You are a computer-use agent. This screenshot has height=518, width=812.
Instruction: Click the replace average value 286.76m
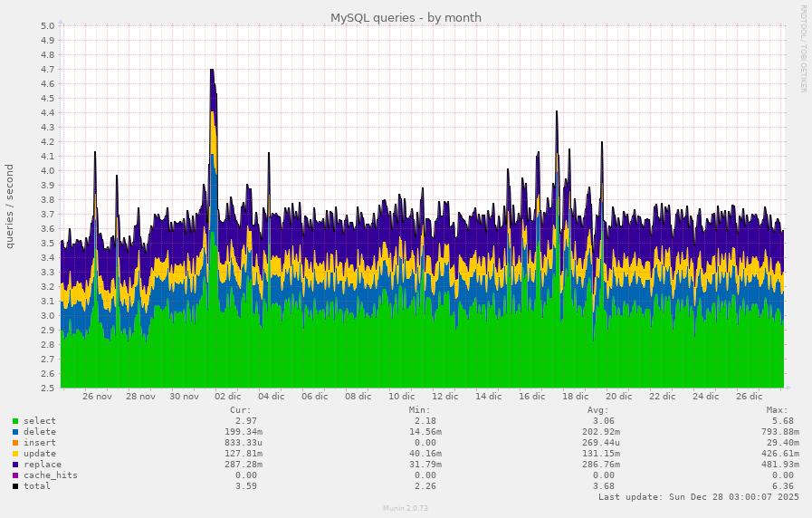pyautogui.click(x=601, y=465)
